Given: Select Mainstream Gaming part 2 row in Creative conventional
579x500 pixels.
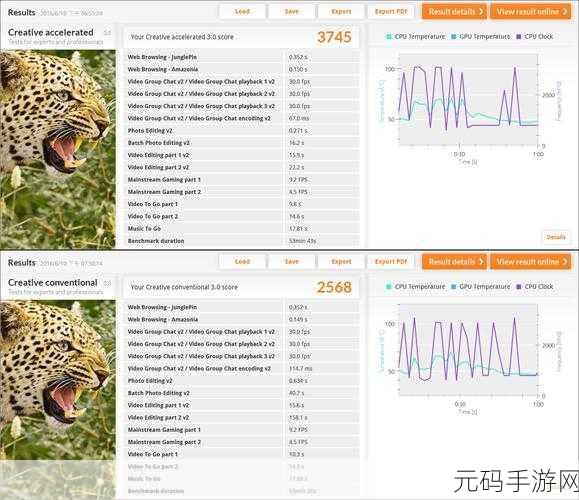Looking at the screenshot, I should 242,442.
